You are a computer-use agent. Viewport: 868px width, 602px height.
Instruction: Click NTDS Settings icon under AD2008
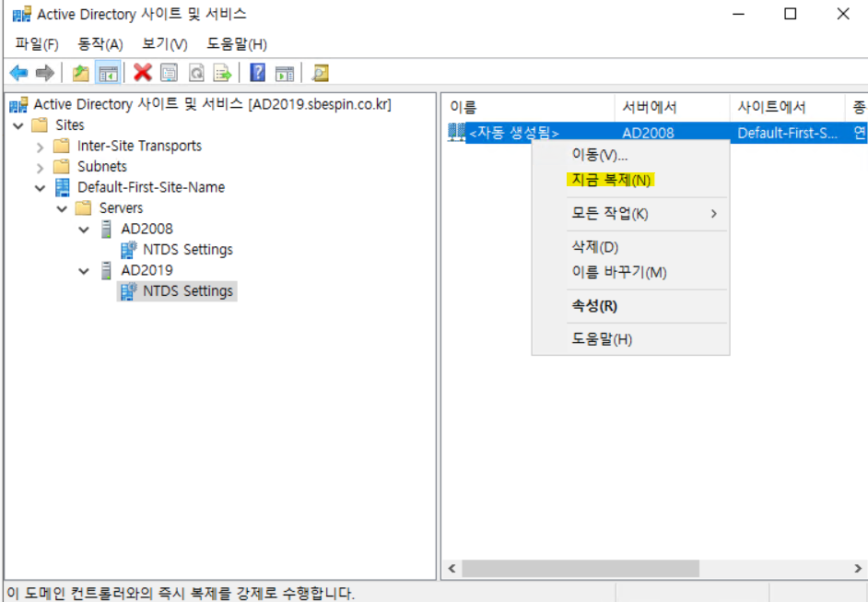point(128,250)
